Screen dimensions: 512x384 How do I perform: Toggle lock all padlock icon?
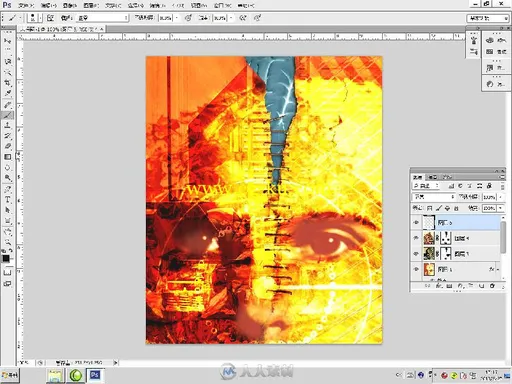click(456, 208)
